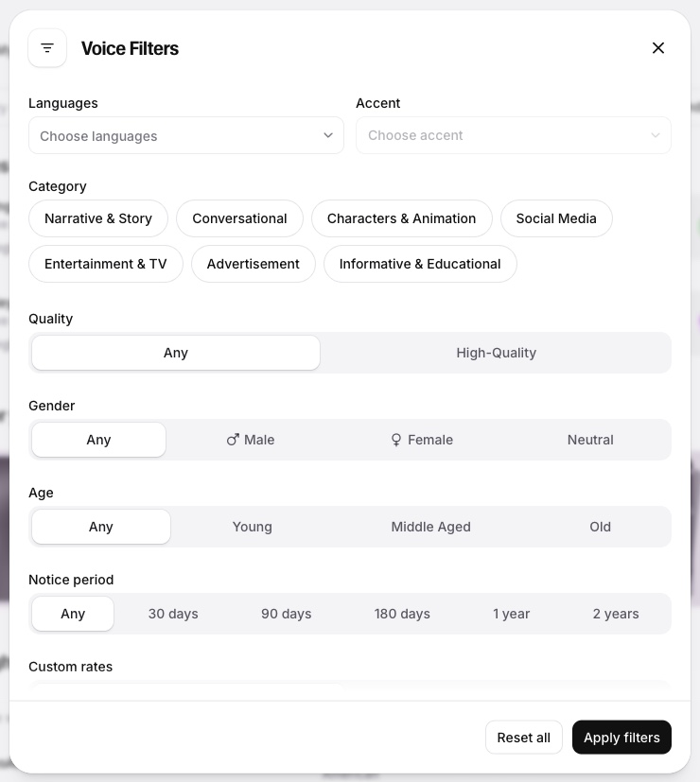700x782 pixels.
Task: Select Female gender option
Action: (422, 440)
